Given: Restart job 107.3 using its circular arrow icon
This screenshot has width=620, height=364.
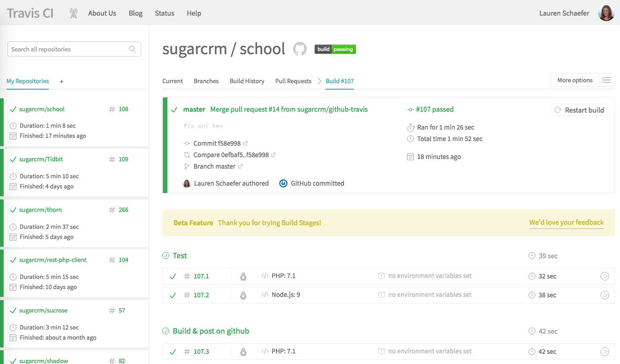Looking at the screenshot, I should tap(605, 351).
